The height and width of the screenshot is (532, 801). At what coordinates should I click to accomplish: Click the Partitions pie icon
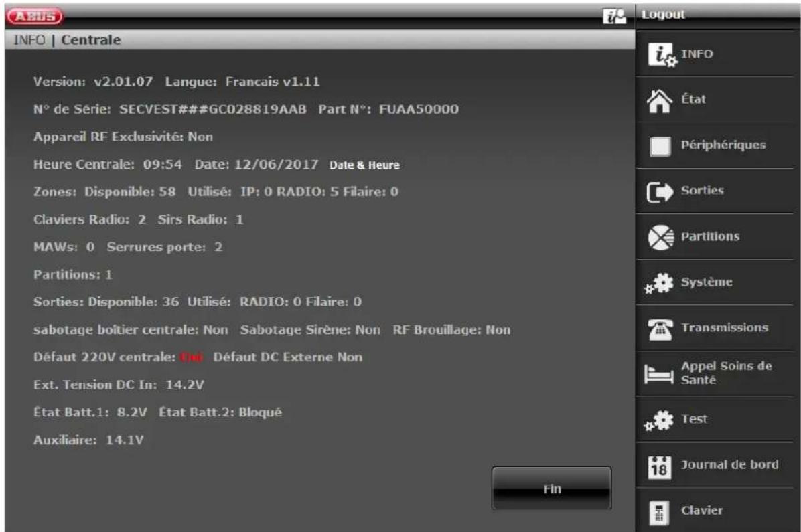(x=660, y=238)
